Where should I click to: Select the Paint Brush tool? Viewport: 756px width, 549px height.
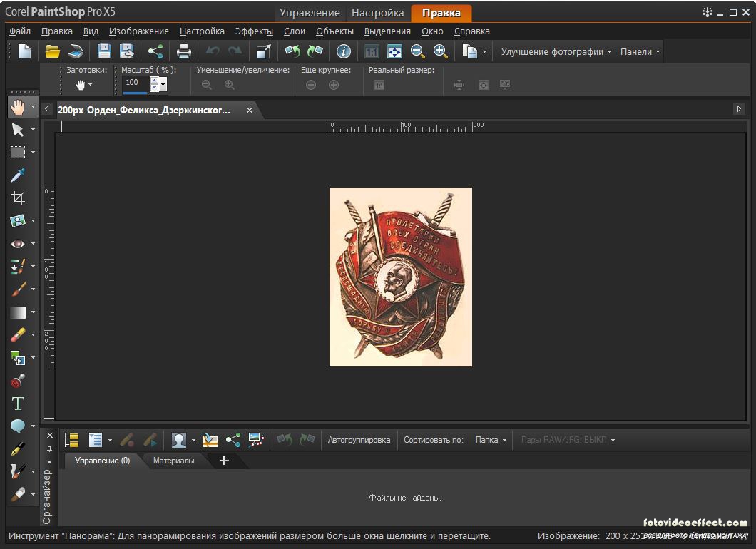[18, 289]
